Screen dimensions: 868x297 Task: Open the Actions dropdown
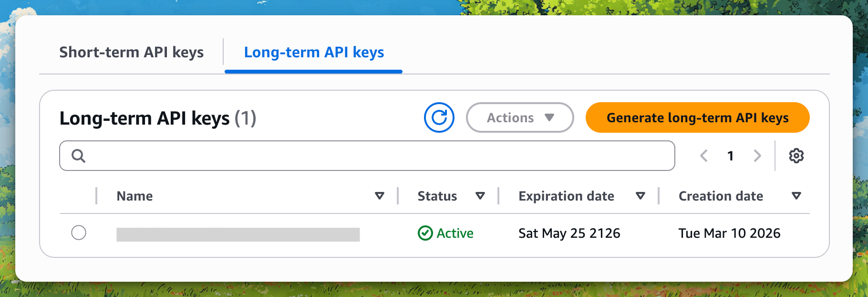[x=519, y=117]
